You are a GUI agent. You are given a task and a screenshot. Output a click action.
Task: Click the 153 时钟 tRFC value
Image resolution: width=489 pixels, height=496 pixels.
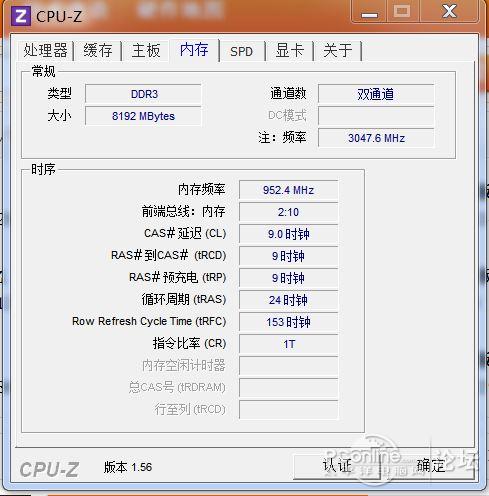tap(289, 322)
